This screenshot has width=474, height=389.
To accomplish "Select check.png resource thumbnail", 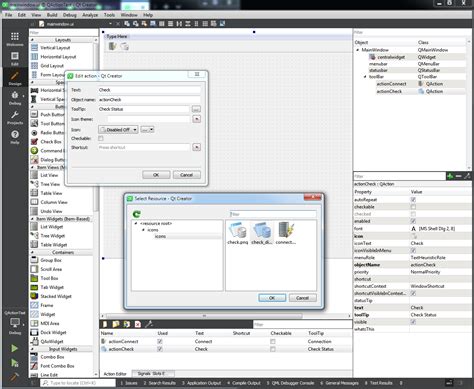I will (237, 233).
